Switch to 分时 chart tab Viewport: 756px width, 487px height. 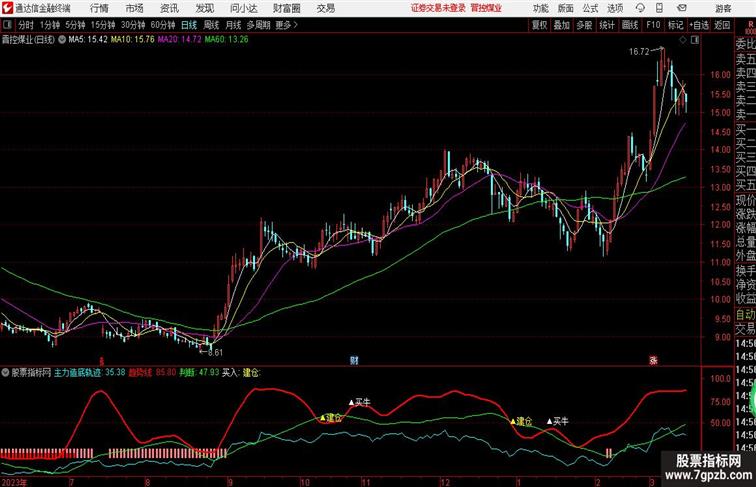[26, 25]
